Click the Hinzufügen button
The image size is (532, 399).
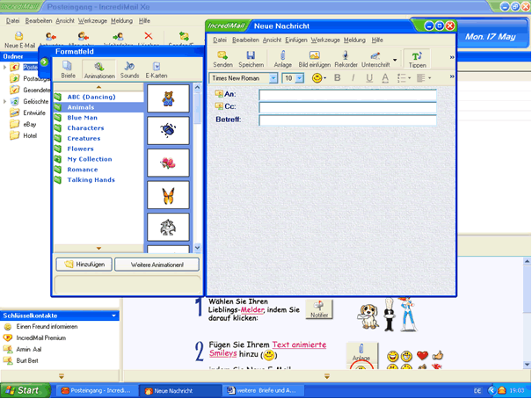tap(84, 265)
